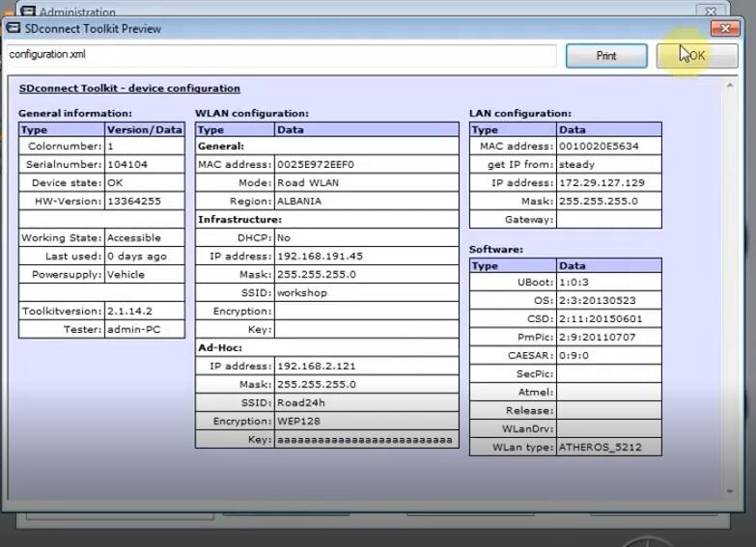756x547 pixels.
Task: Select DHCP value No
Action: point(284,237)
